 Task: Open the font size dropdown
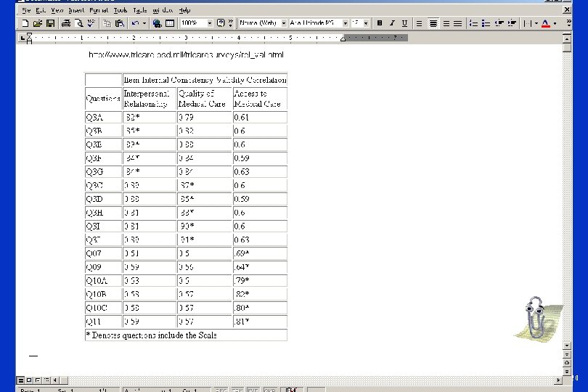[x=366, y=23]
